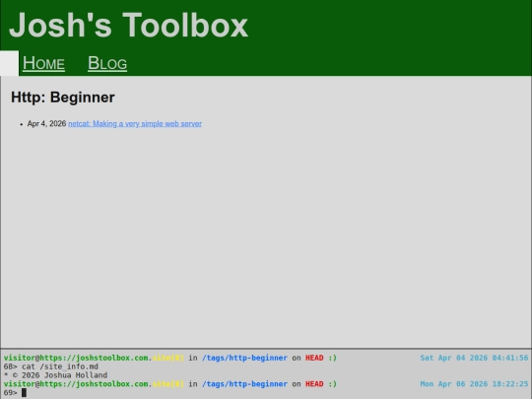Click the Josh's Toolbox site title
This screenshot has height=399, width=532.
pos(129,25)
